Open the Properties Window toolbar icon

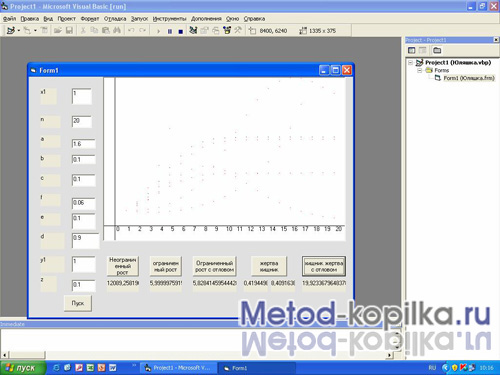click(x=204, y=31)
